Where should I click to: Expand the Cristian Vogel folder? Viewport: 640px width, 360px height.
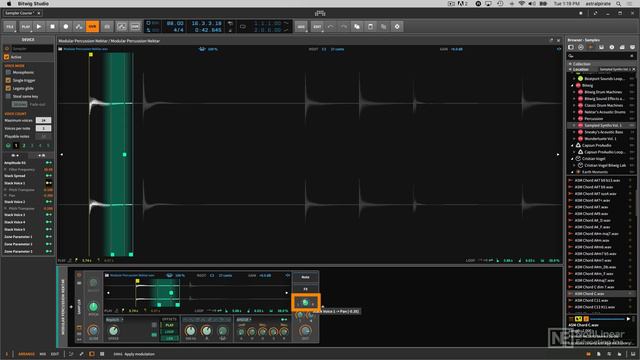(x=573, y=159)
